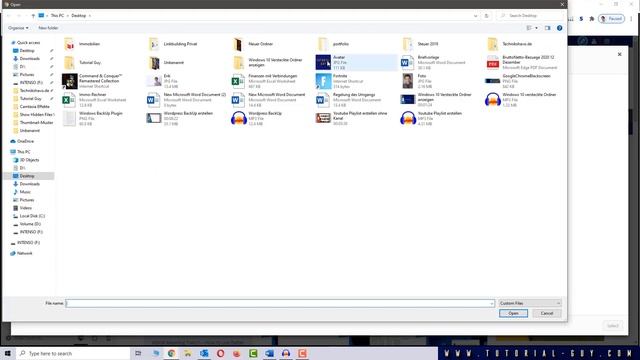Click the New folder button
This screenshot has height=360, width=640.
click(x=48, y=28)
